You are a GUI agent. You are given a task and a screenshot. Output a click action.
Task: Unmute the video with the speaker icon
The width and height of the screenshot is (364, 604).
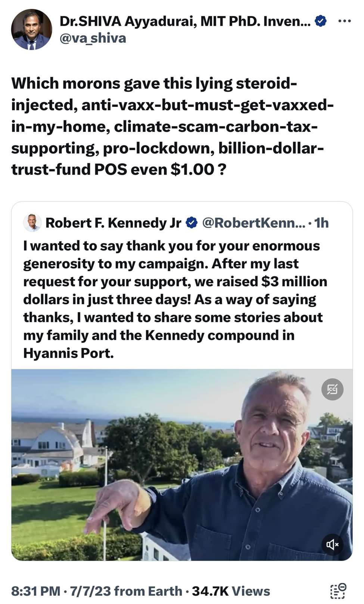[x=332, y=544]
